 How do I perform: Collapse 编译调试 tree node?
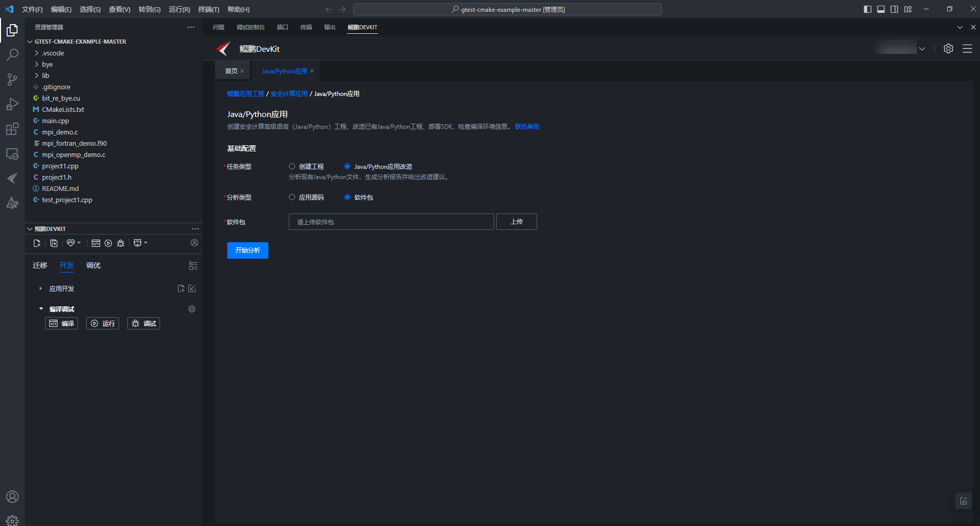41,309
